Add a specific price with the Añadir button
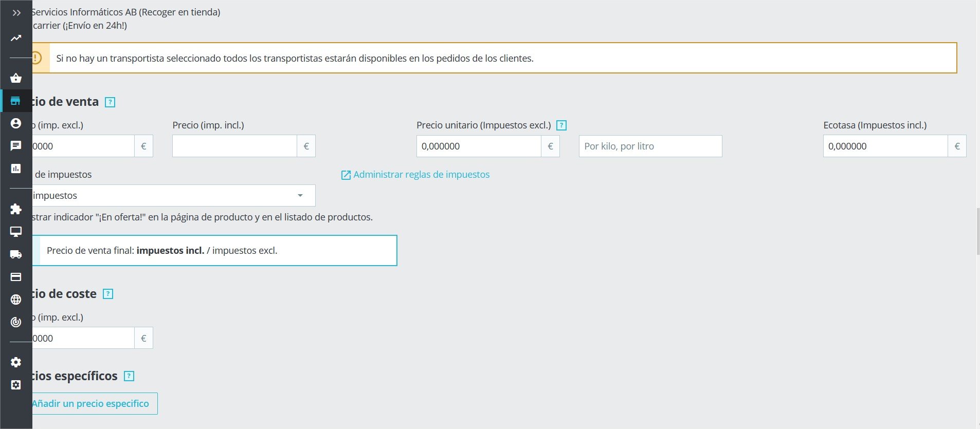The height and width of the screenshot is (429, 980). click(94, 404)
